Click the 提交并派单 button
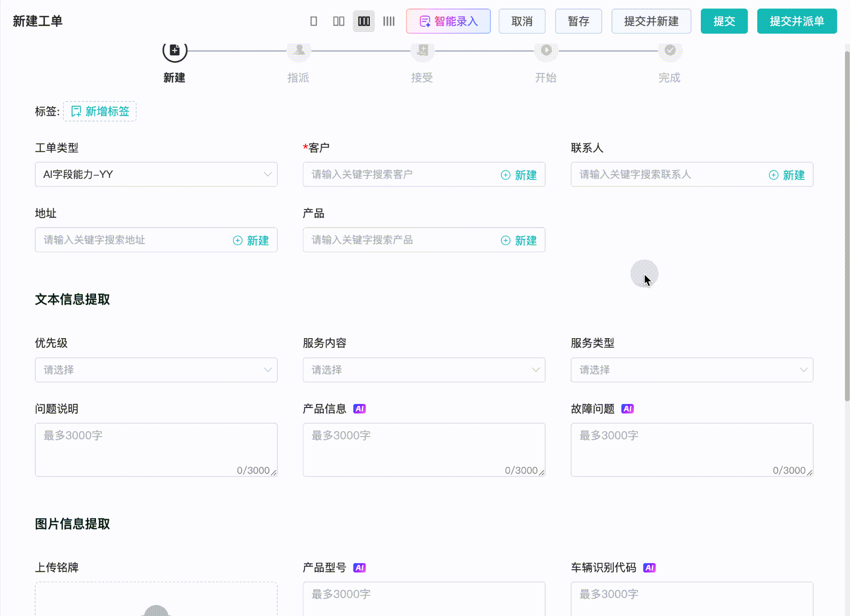 tap(797, 21)
